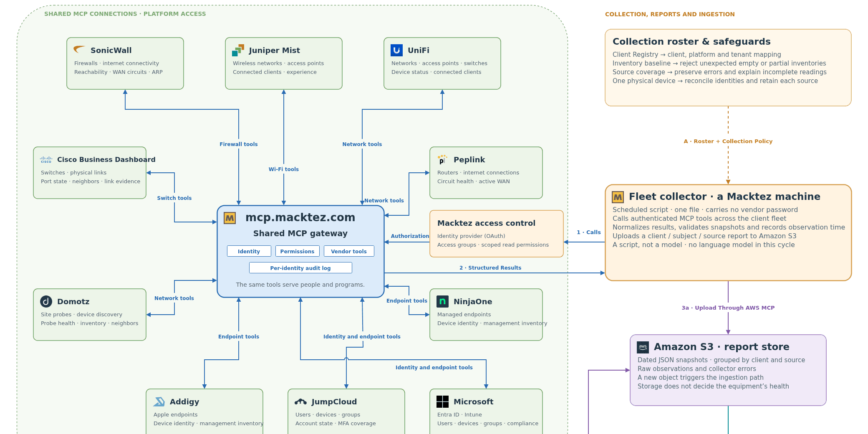Click "Identity provider (OAuth)" text
The image size is (868, 434).
coord(471,236)
